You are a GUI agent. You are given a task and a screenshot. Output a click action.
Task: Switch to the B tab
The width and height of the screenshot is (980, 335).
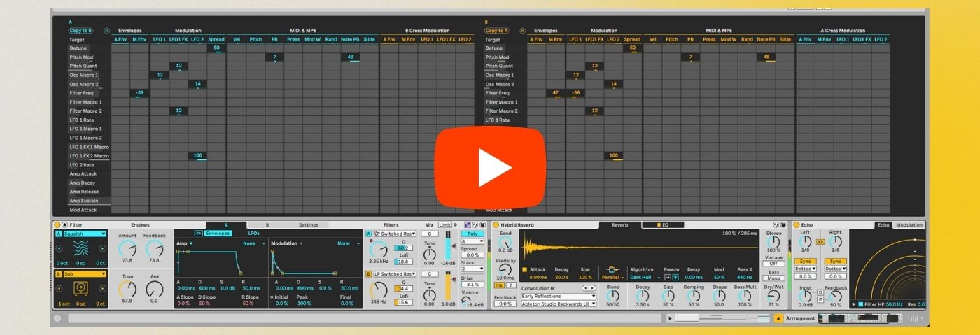267,225
